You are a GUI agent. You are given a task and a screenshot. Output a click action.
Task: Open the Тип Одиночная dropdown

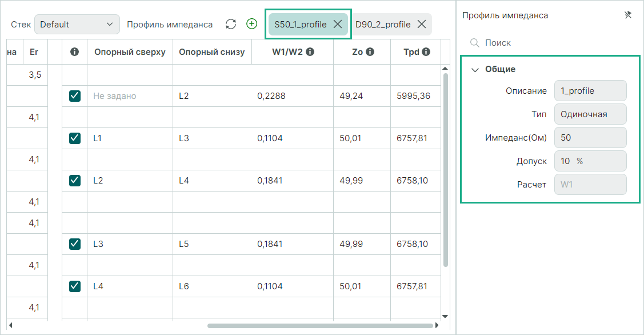590,114
